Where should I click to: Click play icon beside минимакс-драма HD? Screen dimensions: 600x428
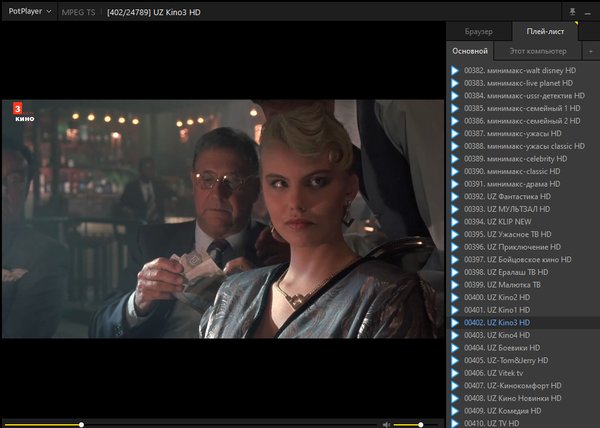click(x=455, y=184)
